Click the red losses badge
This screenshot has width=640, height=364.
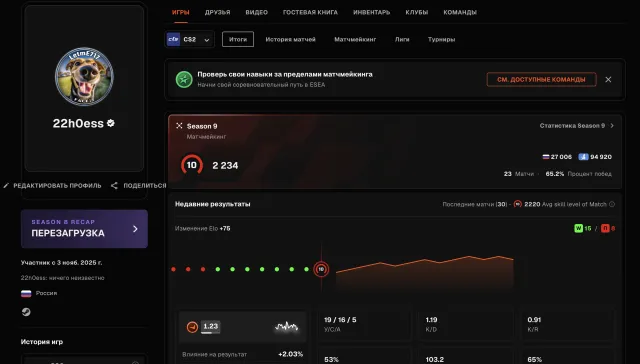pos(605,229)
